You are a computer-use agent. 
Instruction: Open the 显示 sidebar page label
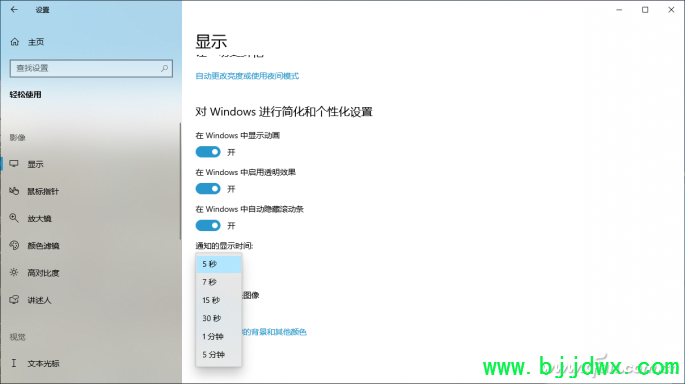35,164
